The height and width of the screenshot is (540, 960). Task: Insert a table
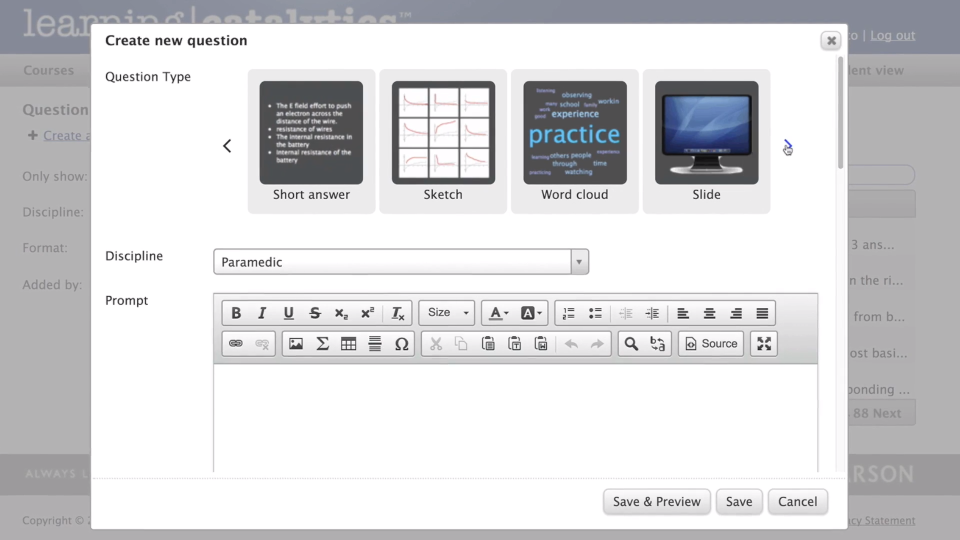(348, 343)
